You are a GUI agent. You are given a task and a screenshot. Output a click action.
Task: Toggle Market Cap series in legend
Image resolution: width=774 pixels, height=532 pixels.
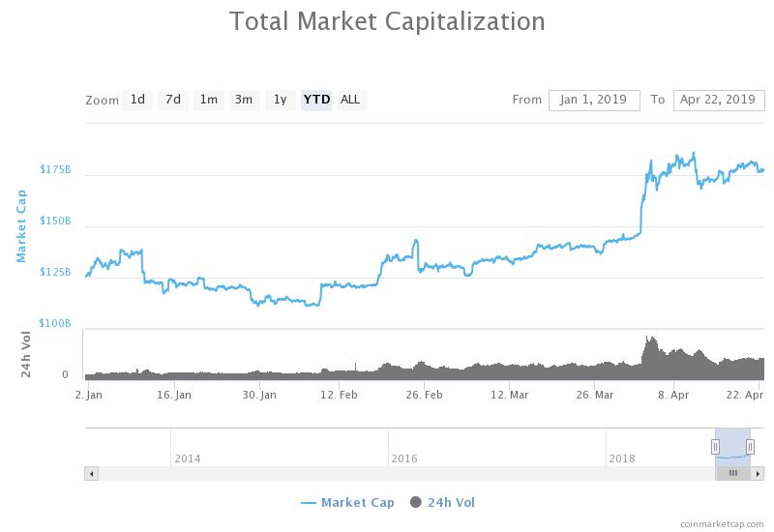click(357, 502)
